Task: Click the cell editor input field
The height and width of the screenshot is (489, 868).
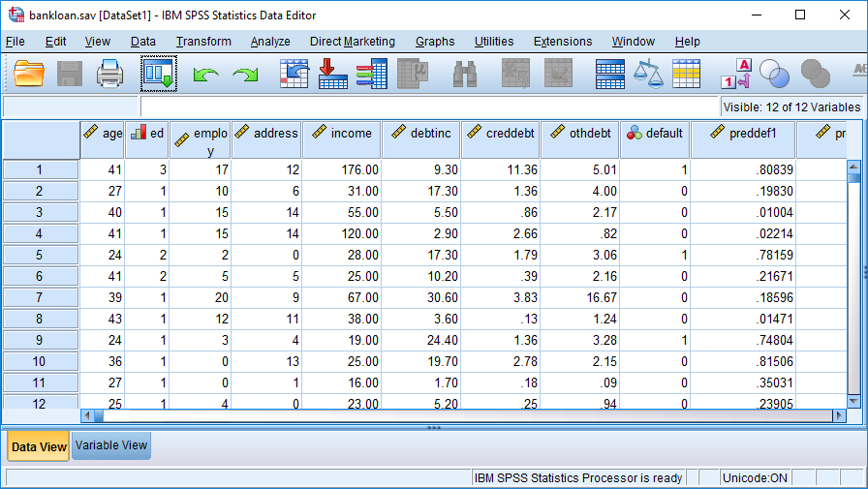Action: coord(429,107)
